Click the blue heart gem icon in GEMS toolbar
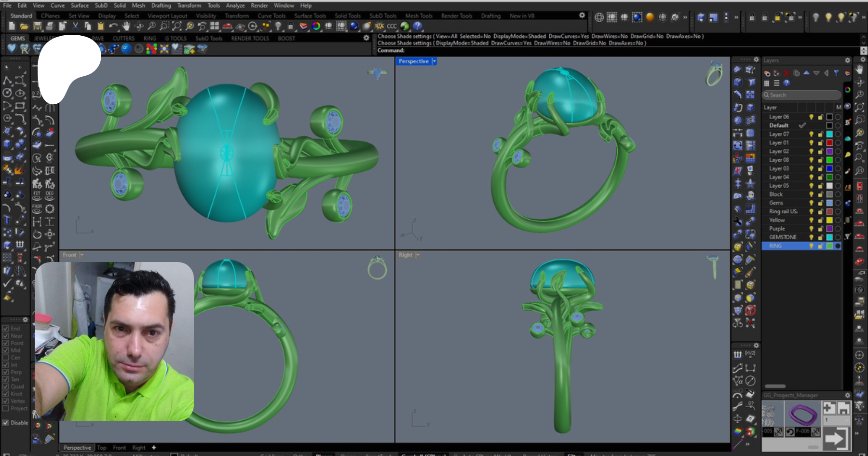This screenshot has width=868, height=456. [12, 48]
